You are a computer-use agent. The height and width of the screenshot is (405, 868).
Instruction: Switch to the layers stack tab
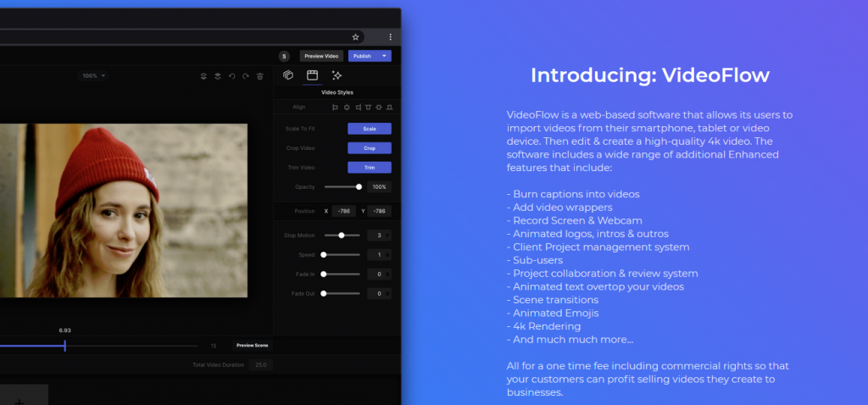288,75
